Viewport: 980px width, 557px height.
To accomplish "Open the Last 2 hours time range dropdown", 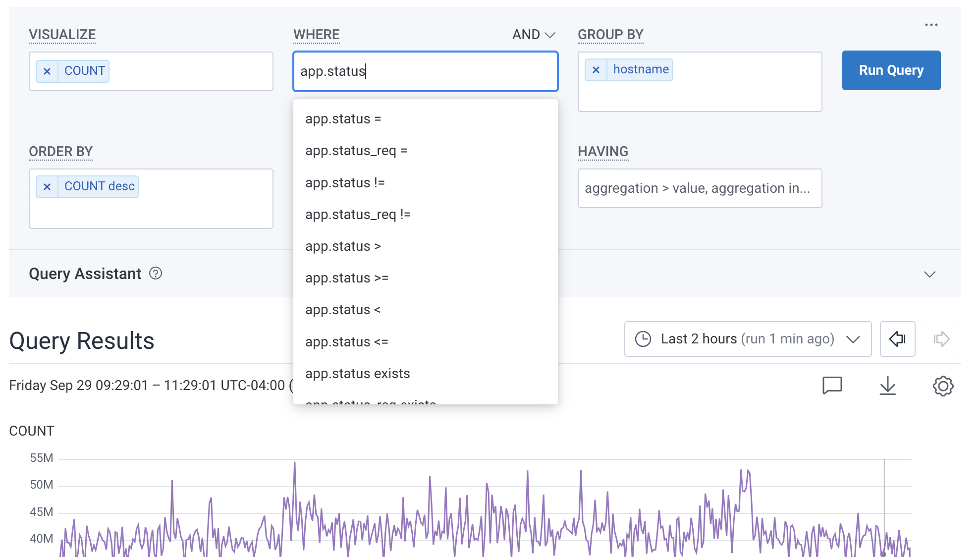I will point(747,339).
